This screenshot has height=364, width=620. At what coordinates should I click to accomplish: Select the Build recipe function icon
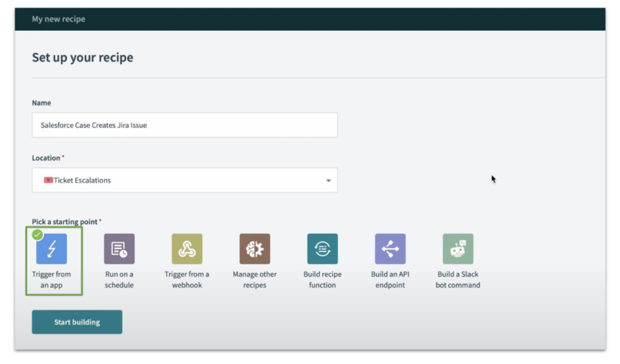[x=322, y=249]
